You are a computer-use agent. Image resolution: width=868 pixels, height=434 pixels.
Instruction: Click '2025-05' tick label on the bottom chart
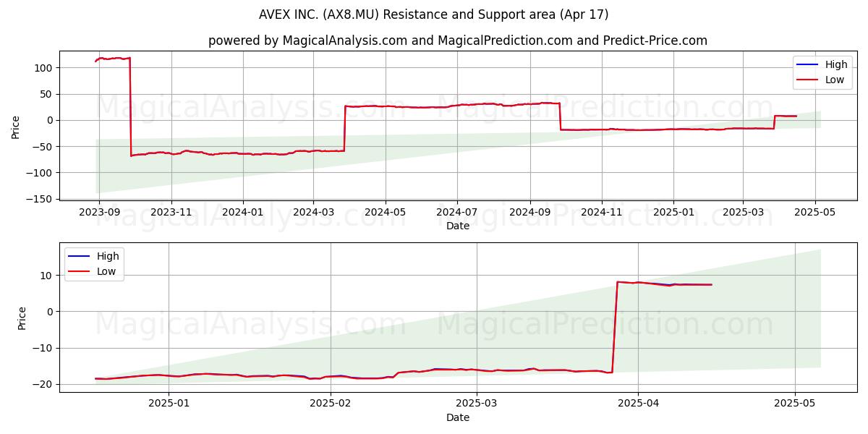point(795,404)
